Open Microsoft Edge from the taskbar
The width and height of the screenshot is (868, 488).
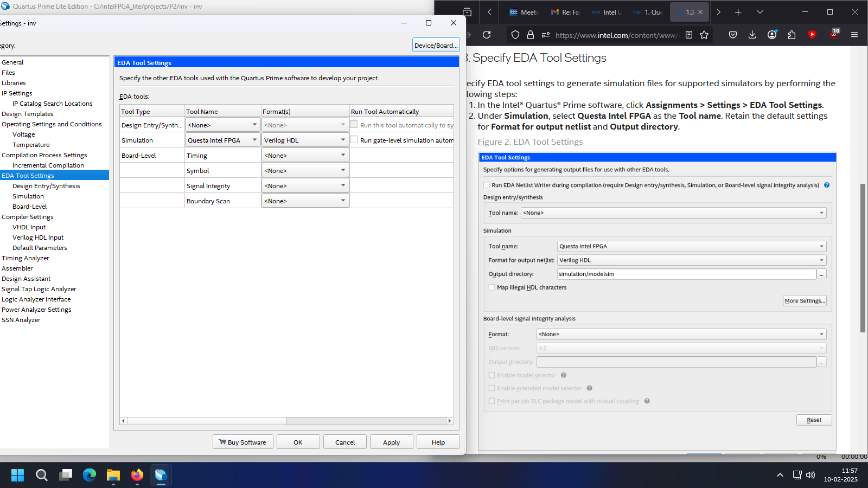click(90, 476)
